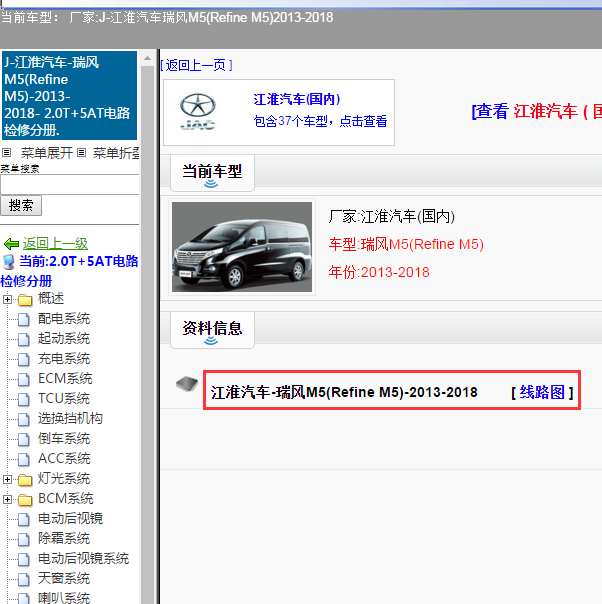
Task: Click the 起动系统 document icon
Action: [x=24, y=339]
